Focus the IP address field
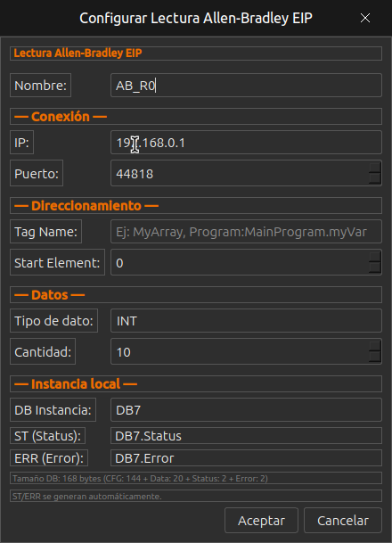392x543 pixels. [x=246, y=143]
